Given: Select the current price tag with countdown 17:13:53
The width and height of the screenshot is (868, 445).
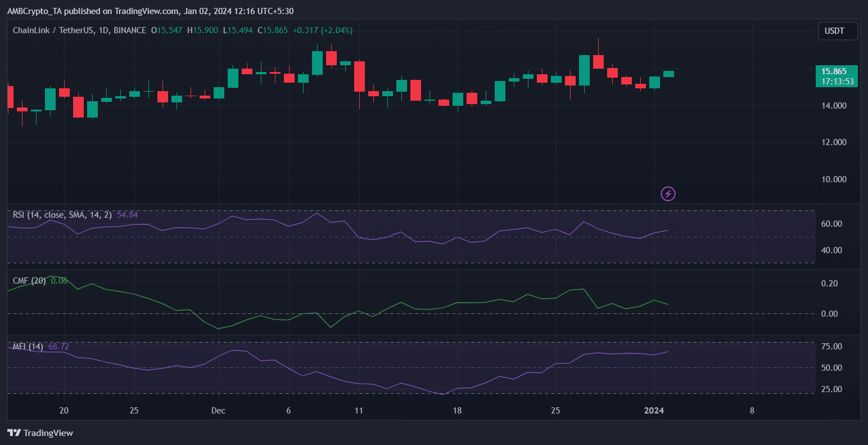Looking at the screenshot, I should click(837, 77).
